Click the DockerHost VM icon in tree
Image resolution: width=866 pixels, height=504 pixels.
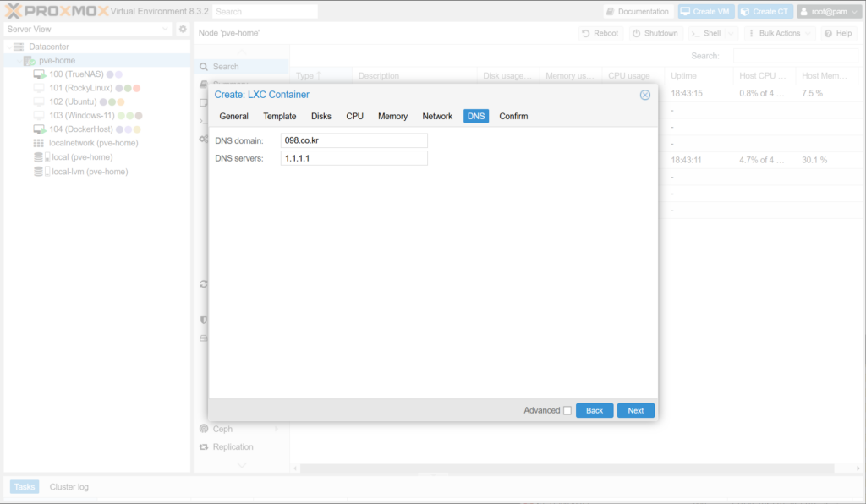point(39,129)
